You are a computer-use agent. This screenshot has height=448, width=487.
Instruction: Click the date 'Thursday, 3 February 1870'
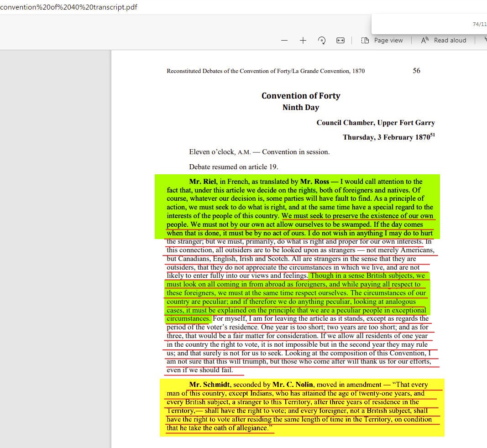click(387, 137)
